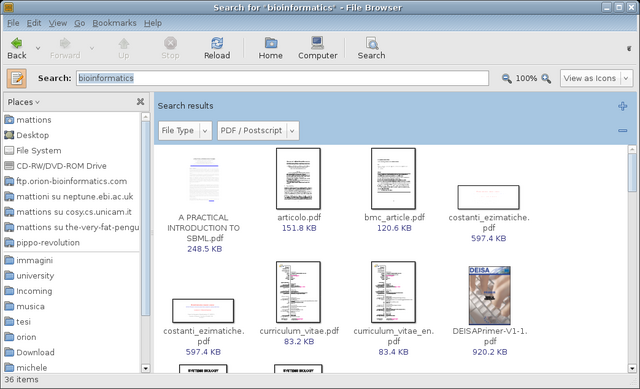This screenshot has width=640, height=389.
Task: Select the articolo.pdf thumbnail
Action: (x=298, y=179)
